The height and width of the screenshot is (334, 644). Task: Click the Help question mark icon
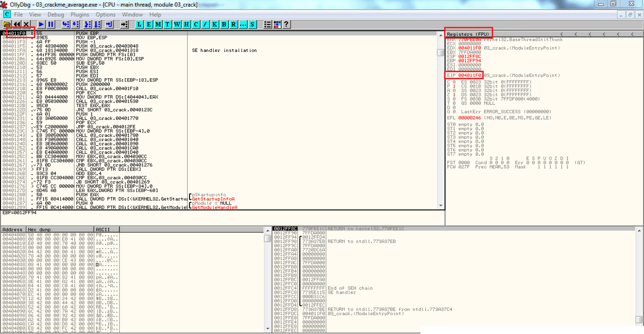[286, 25]
